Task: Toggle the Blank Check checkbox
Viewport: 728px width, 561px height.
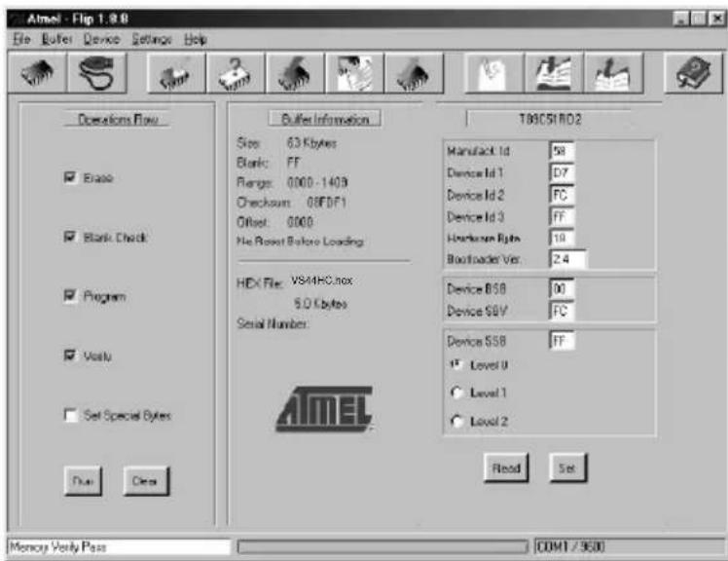Action: (70, 237)
